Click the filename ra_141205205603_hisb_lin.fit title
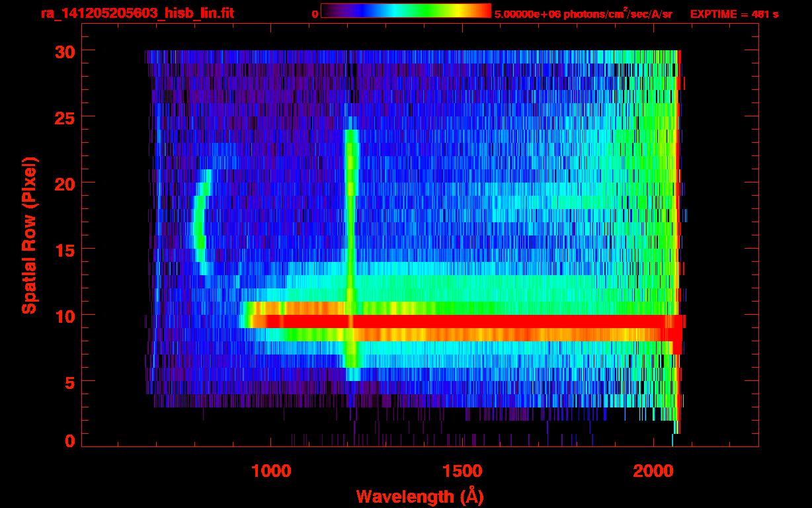Screen dimensions: 812x508 click(137, 13)
